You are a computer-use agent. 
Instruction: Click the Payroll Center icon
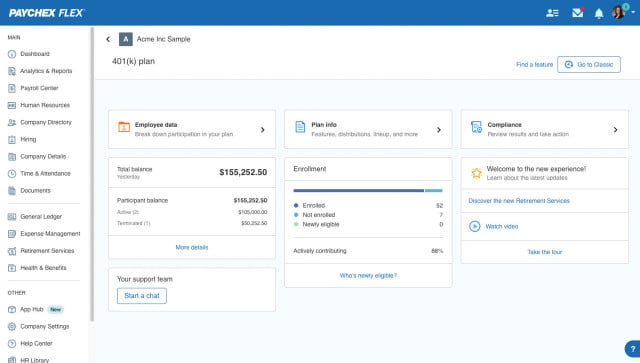12,88
